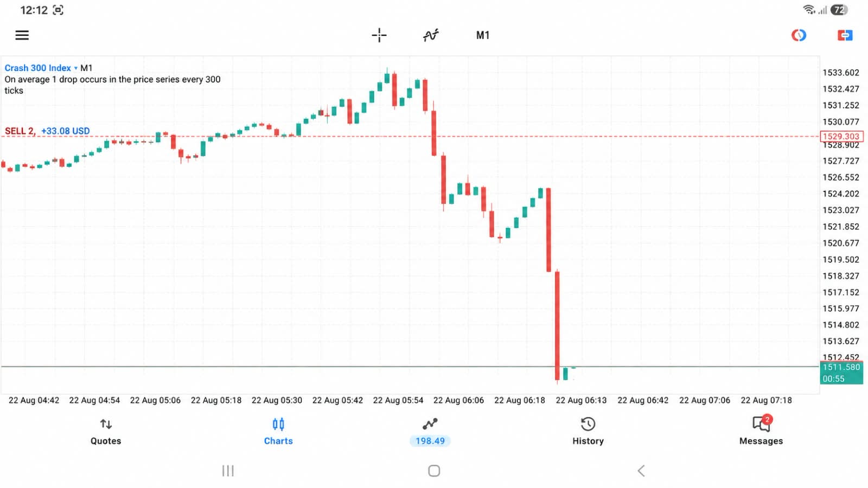
Task: Activate the crosshair cursor tool
Action: (379, 35)
